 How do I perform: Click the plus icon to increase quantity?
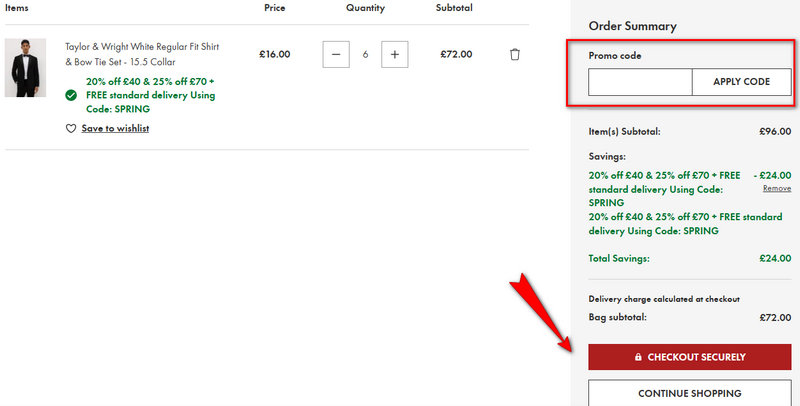pos(395,54)
